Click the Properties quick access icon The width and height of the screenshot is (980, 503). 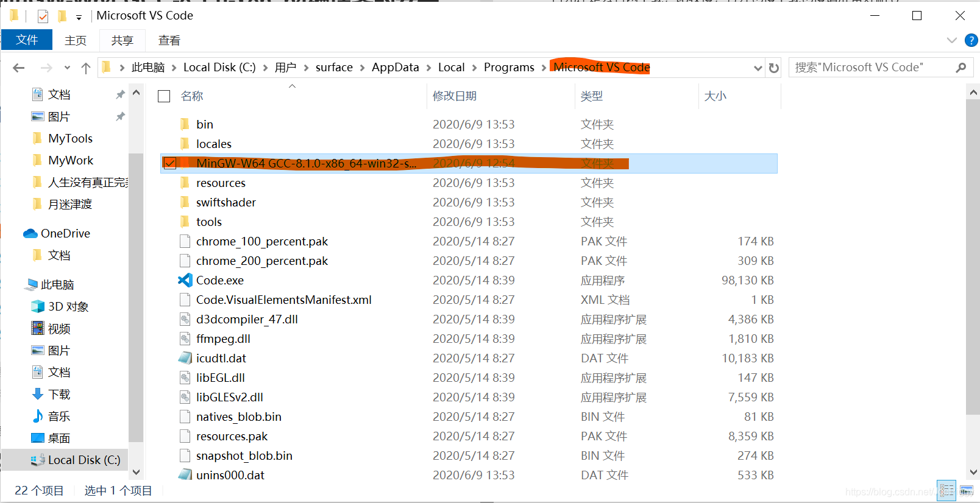tap(43, 16)
